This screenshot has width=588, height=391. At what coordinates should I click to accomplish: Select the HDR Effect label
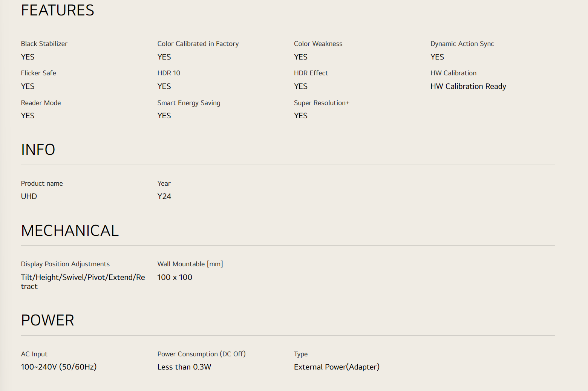pyautogui.click(x=311, y=73)
